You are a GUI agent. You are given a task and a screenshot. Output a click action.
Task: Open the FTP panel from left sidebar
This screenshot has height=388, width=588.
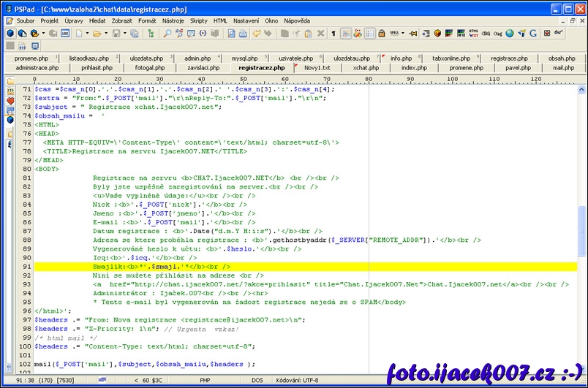(x=10, y=91)
